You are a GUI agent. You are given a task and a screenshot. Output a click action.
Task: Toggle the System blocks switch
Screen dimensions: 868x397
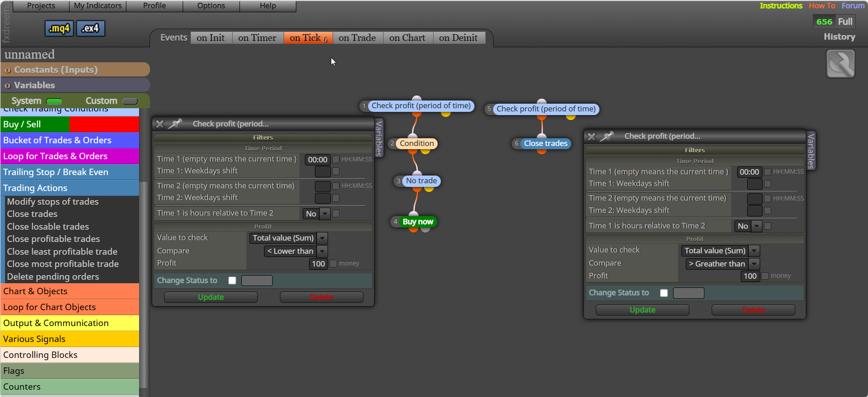[54, 101]
